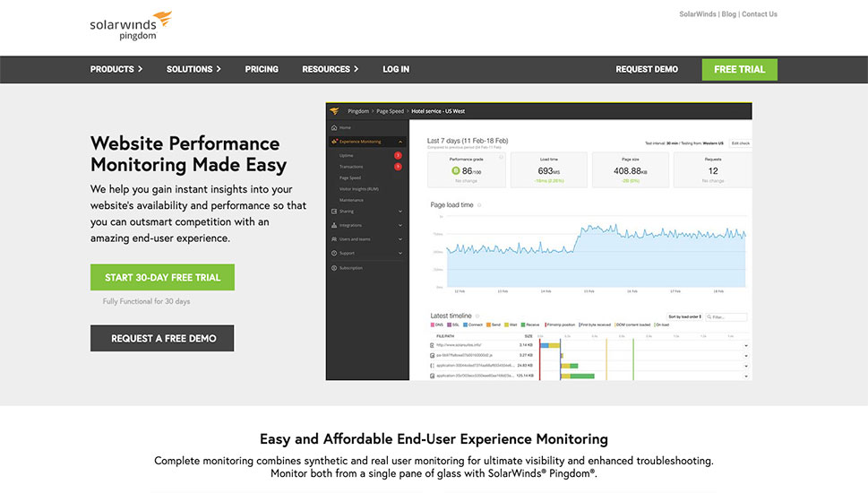The width and height of the screenshot is (868, 493).
Task: Click the Pingdom bird logo in dashboard header
Action: point(334,111)
